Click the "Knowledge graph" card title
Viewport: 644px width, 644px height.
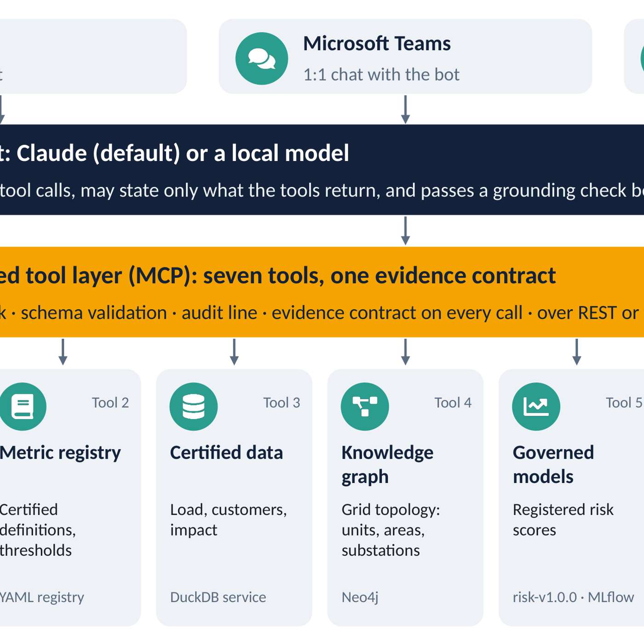coord(387,465)
